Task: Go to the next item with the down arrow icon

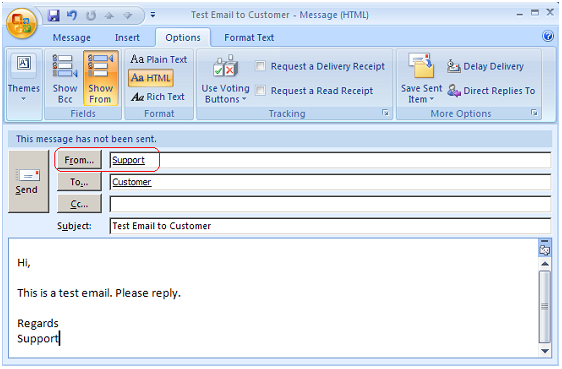Action: (x=128, y=15)
